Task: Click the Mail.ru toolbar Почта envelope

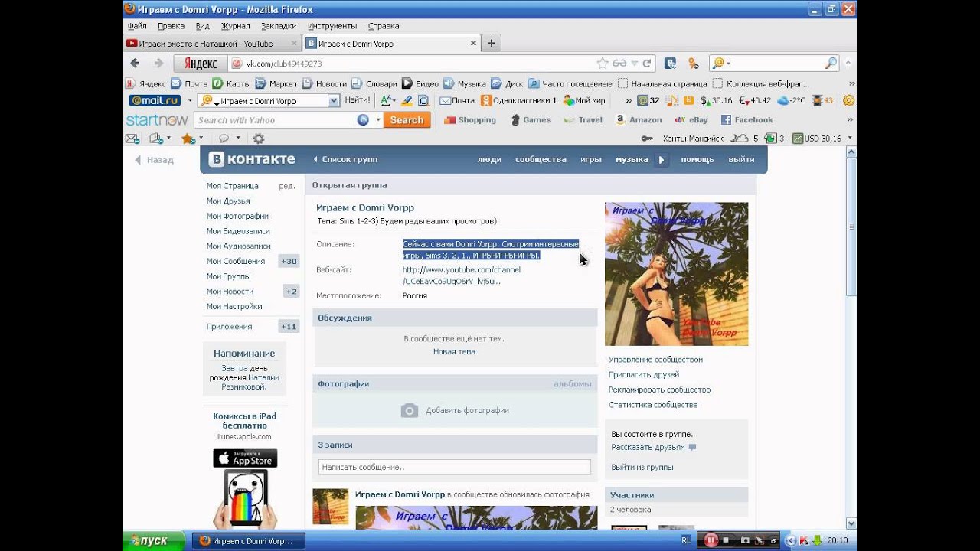Action: tap(457, 100)
